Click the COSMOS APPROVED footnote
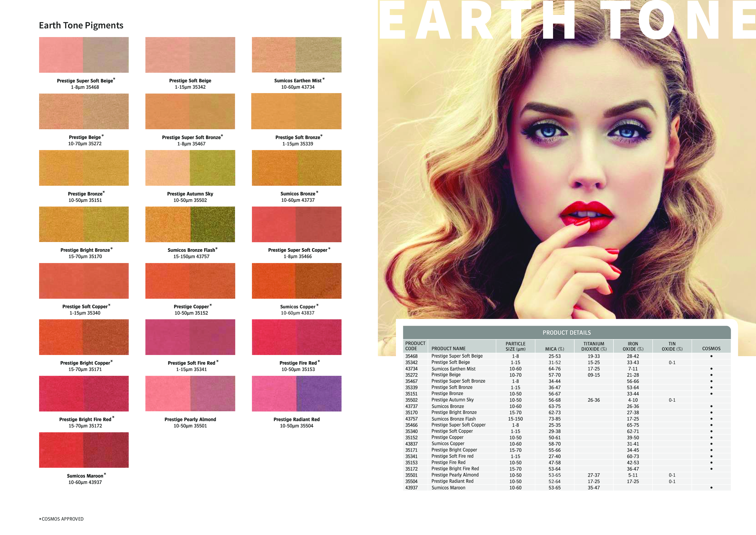 click(61, 519)
